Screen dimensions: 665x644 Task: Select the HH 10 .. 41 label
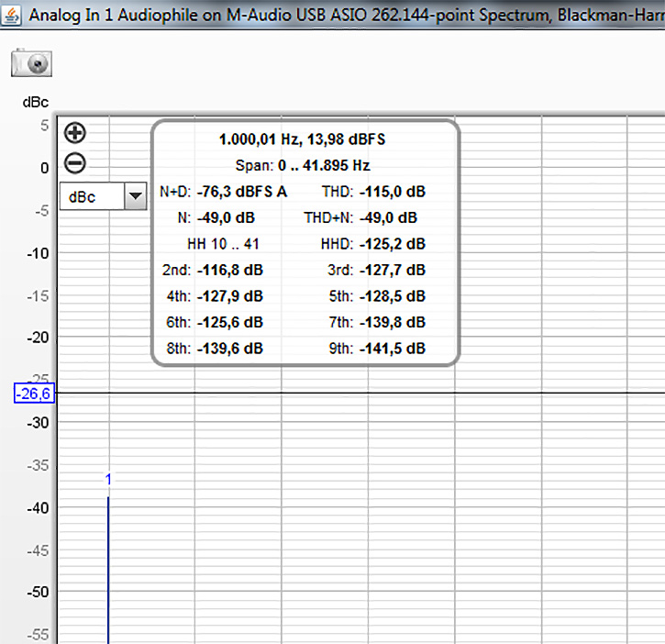[223, 244]
